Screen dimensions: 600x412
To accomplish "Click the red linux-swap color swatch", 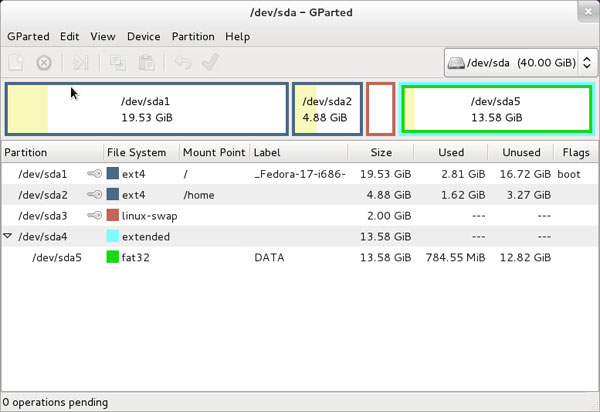I will coord(112,215).
